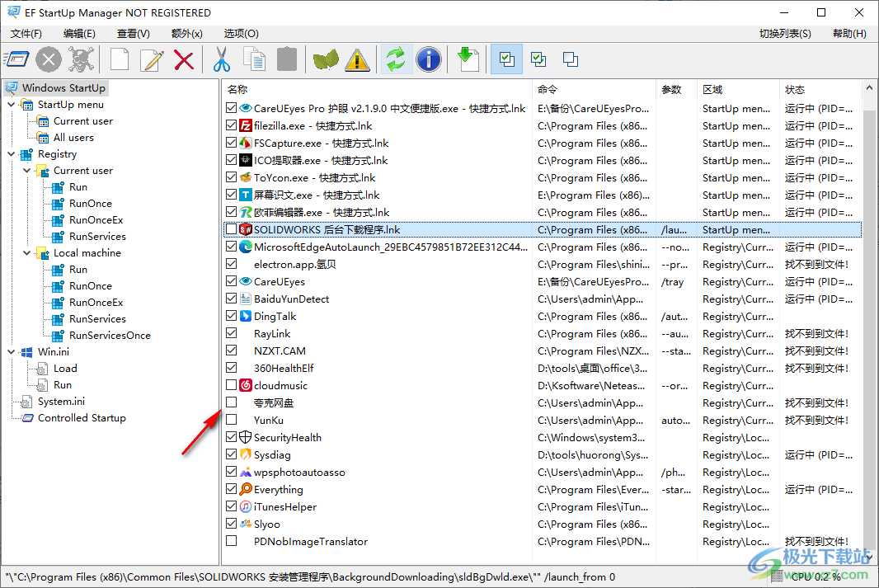Click the Everything magnifier row icon
Screen dimensions: 879x588
click(246, 489)
